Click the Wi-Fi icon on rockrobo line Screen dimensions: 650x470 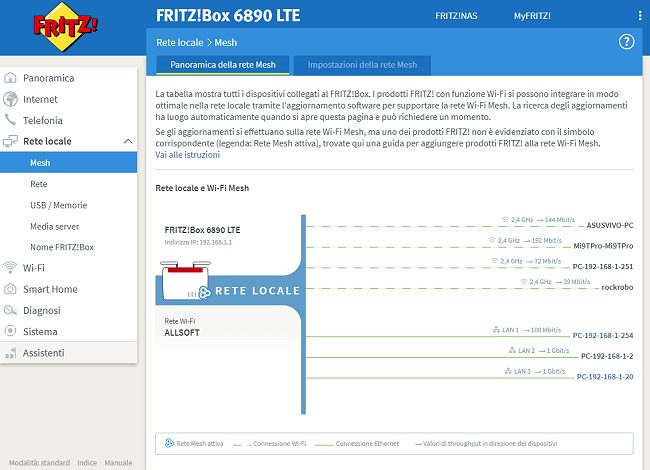[x=524, y=282]
